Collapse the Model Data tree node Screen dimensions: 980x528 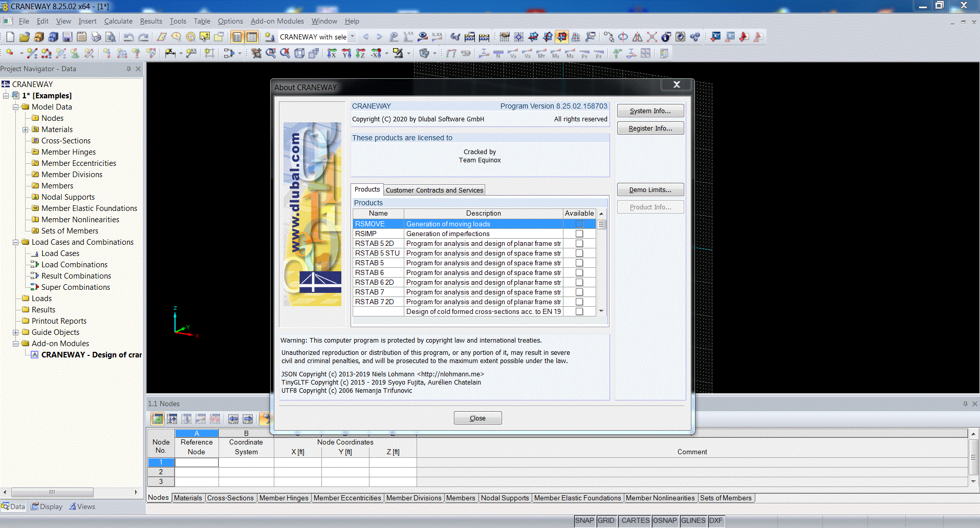click(x=16, y=107)
